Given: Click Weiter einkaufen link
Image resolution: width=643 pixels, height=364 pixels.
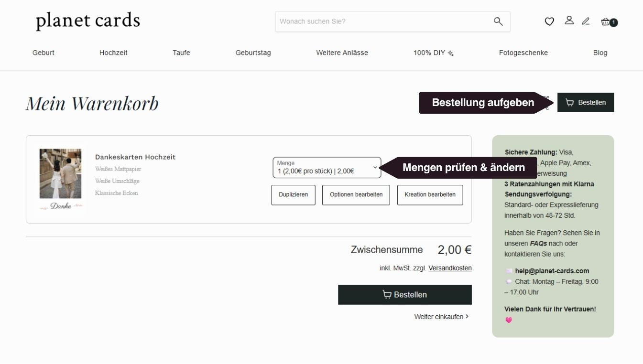Looking at the screenshot, I should point(441,317).
